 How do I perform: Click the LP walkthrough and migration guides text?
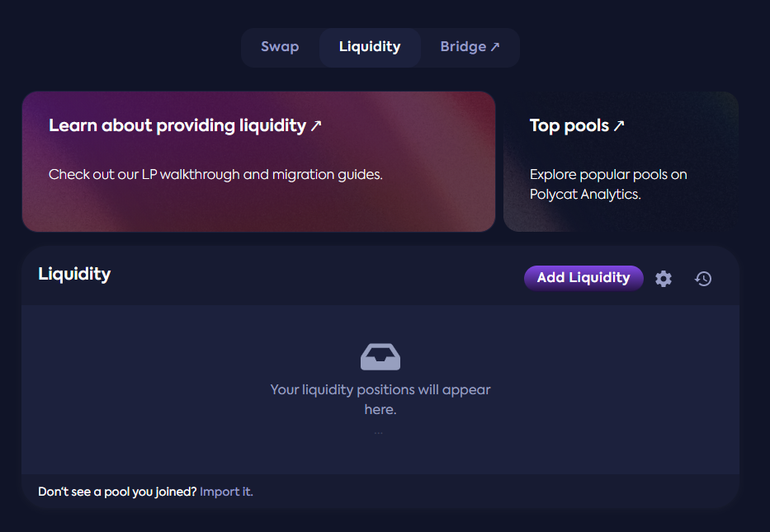click(x=215, y=175)
